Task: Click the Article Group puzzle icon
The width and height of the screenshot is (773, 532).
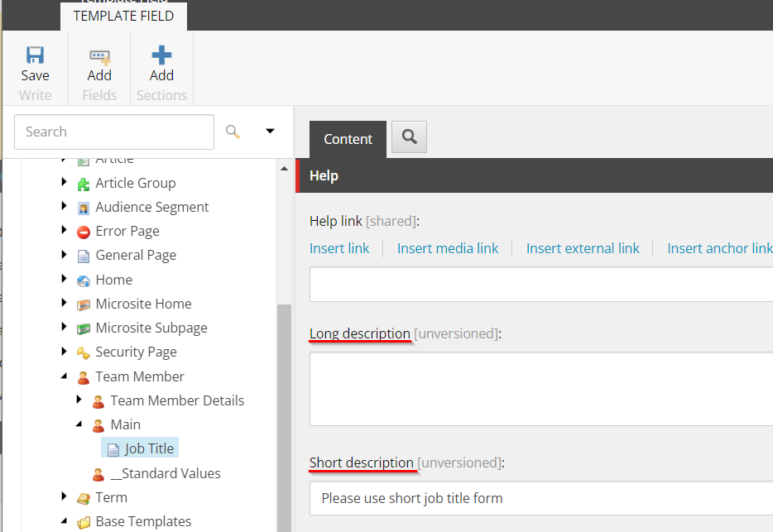Action: pos(83,184)
